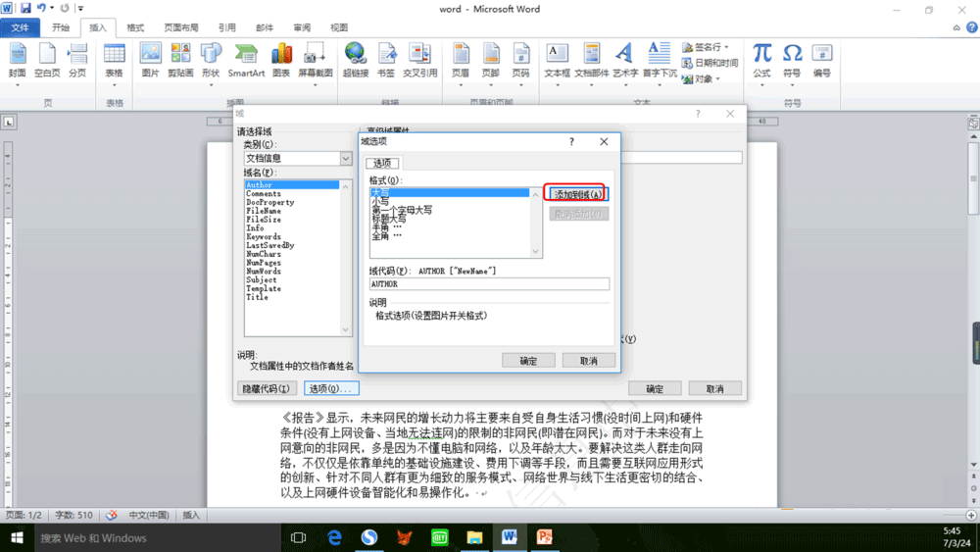The image size is (980, 552).
Task: Expand the 类别 category dropdown
Action: [x=346, y=158]
